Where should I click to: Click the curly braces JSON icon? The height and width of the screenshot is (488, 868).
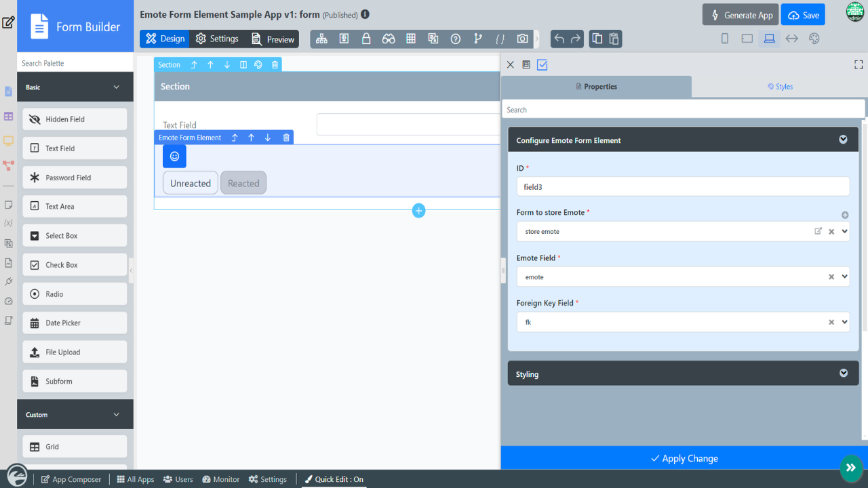(x=500, y=39)
